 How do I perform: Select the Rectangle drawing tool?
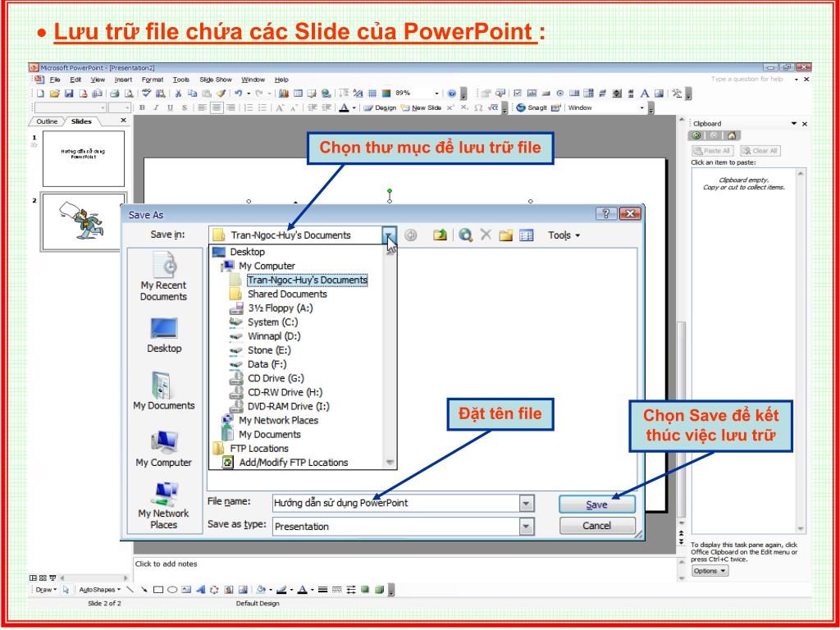(158, 590)
